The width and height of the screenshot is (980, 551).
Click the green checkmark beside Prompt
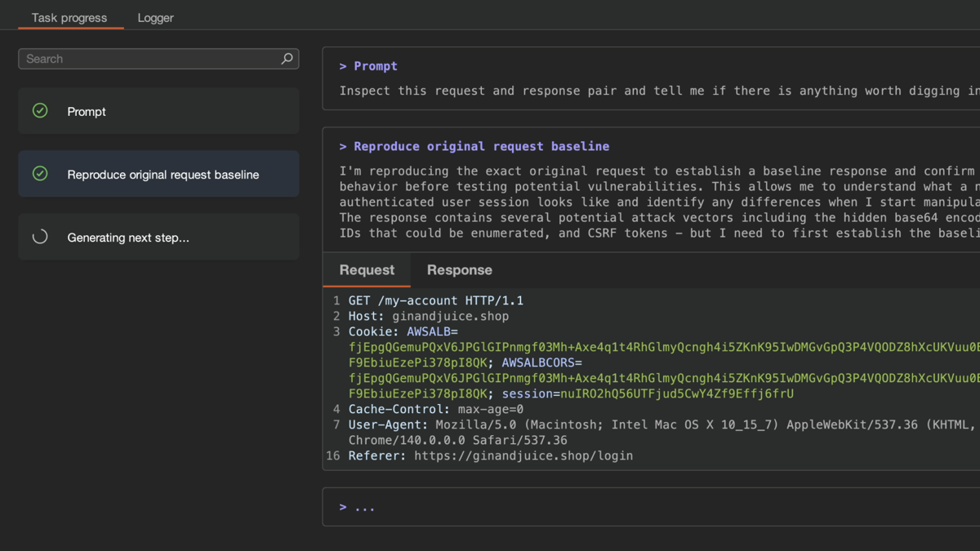[x=40, y=111]
